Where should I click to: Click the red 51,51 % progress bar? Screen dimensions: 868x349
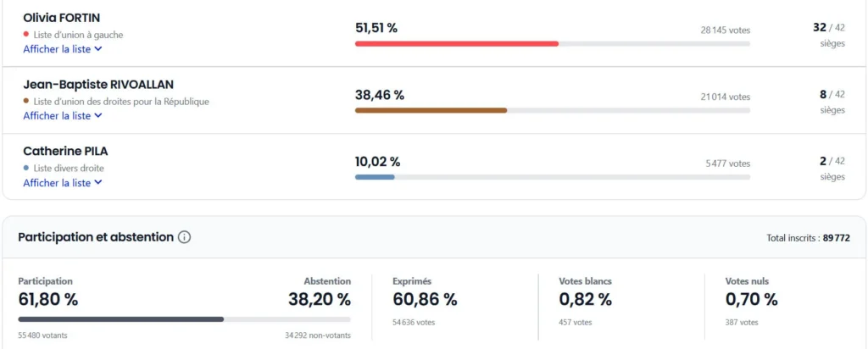click(x=456, y=43)
